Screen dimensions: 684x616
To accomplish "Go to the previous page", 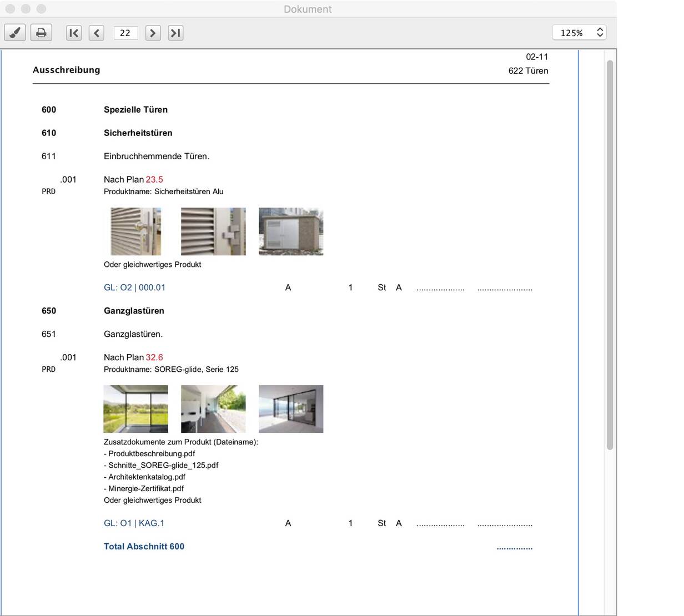I will 97,33.
